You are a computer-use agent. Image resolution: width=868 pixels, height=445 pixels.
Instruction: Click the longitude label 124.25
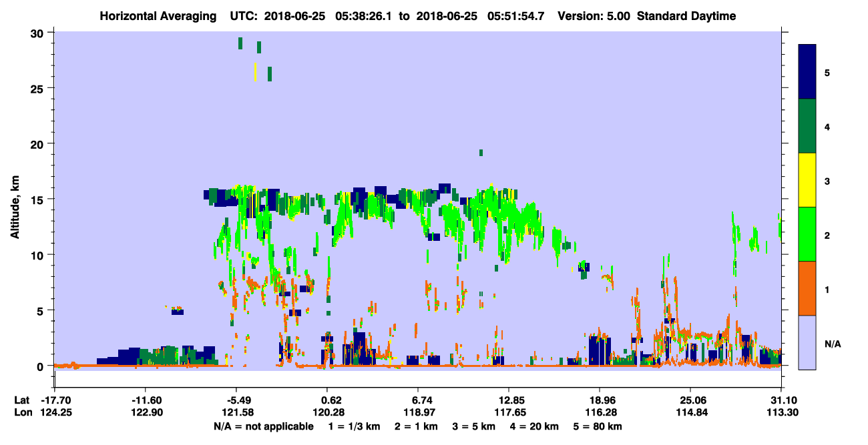click(x=55, y=413)
